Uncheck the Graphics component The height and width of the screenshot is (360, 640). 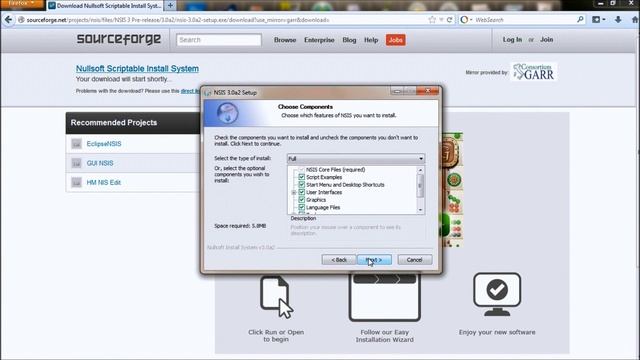coord(301,200)
